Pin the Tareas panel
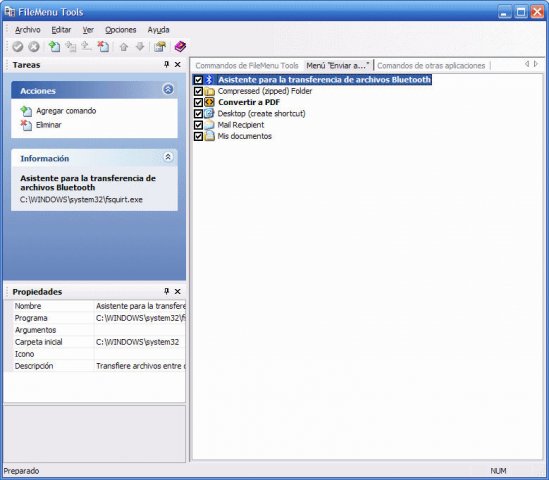This screenshot has height=480, width=549. coord(167,64)
